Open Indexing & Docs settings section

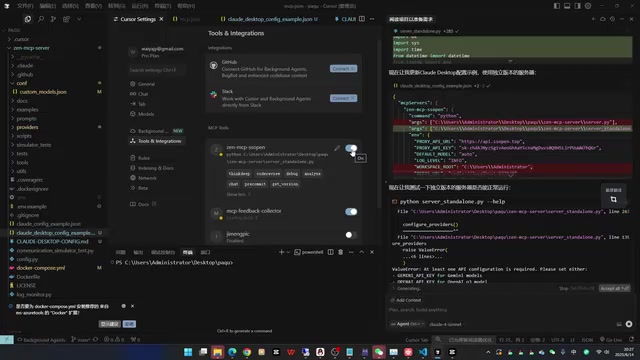click(155, 168)
